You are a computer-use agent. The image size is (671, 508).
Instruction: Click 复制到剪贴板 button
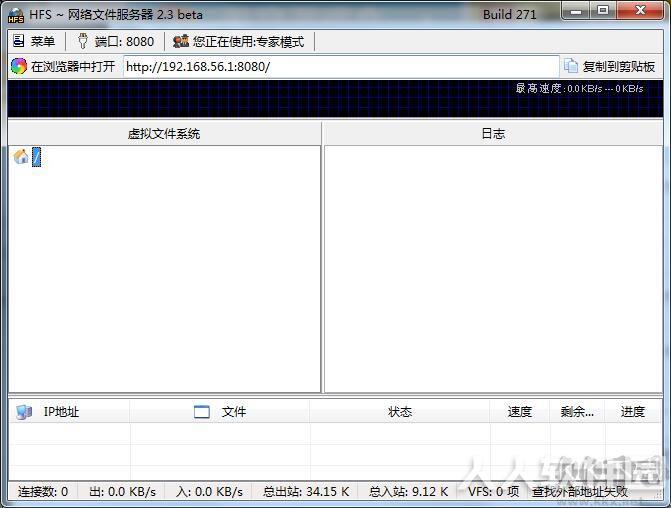point(610,66)
